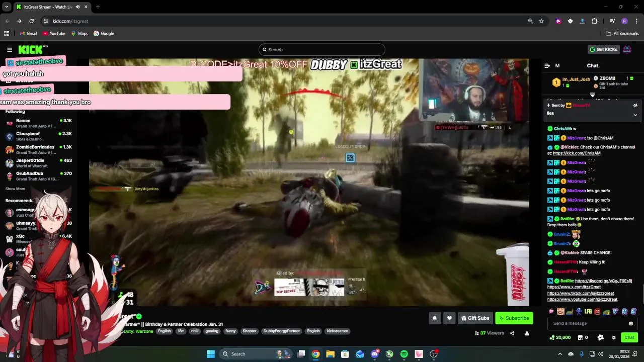Click the Kick search box

pyautogui.click(x=322, y=49)
